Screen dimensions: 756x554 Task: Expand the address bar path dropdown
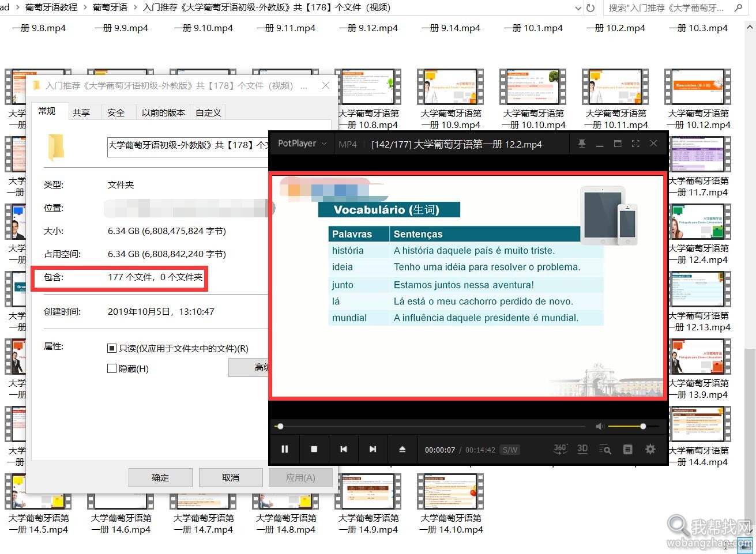(x=578, y=7)
